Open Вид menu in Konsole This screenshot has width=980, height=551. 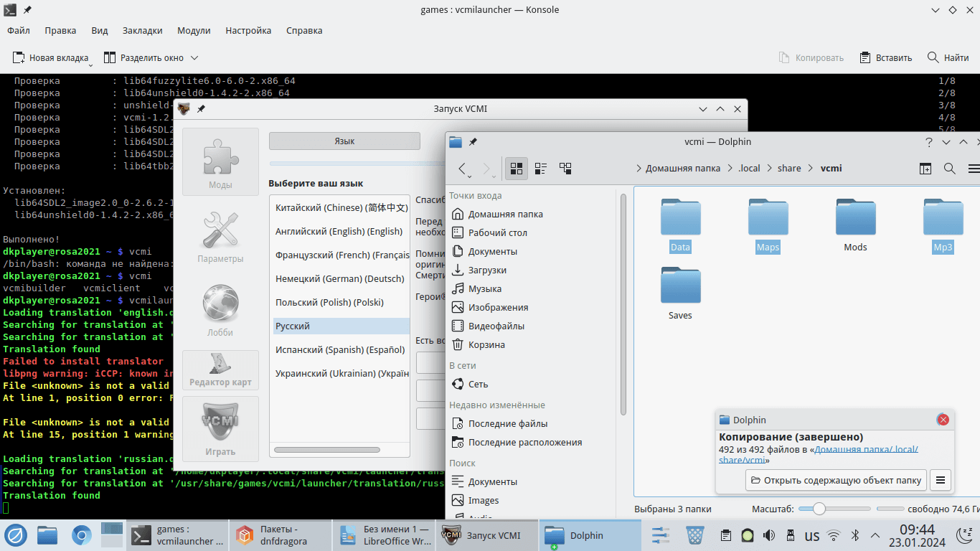(100, 31)
